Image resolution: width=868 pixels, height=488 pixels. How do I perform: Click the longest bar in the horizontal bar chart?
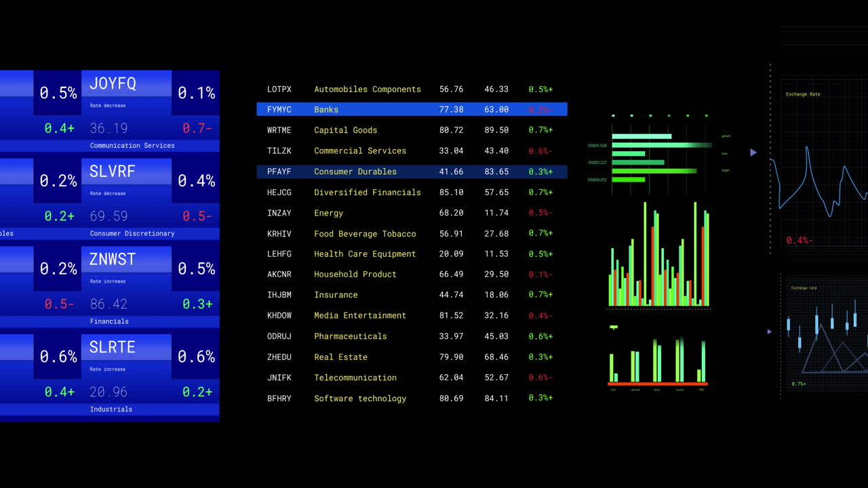pyautogui.click(x=662, y=145)
